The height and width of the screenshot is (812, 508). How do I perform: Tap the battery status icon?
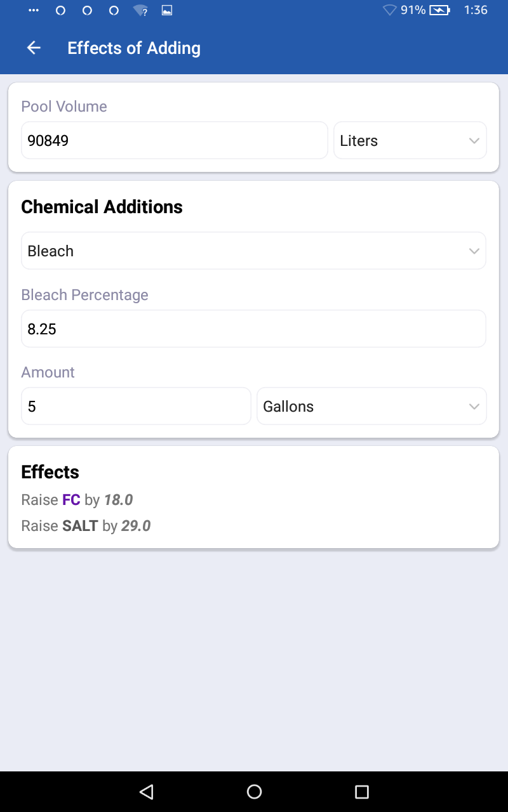(439, 10)
